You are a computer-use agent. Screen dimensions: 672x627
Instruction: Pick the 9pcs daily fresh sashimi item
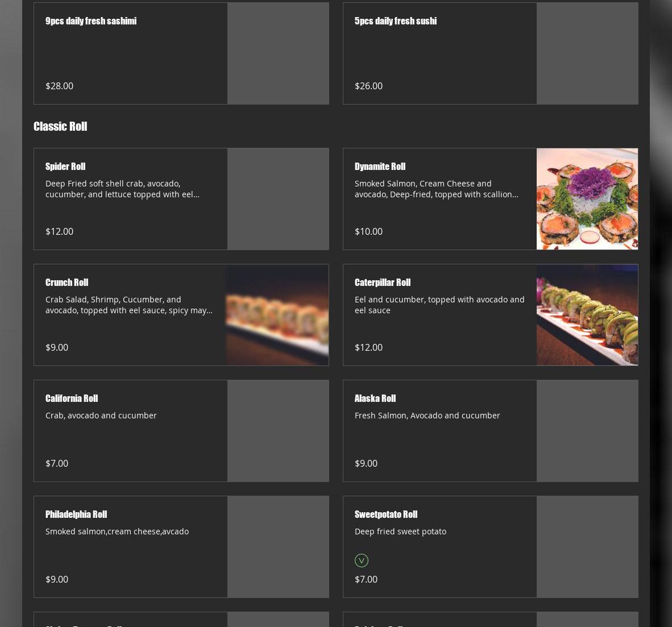tap(181, 53)
